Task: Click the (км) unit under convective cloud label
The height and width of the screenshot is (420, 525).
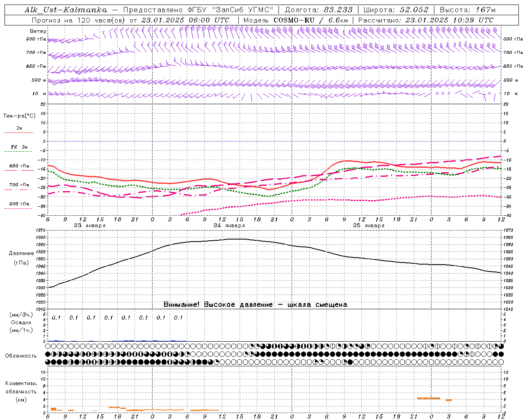Action: pos(21,399)
